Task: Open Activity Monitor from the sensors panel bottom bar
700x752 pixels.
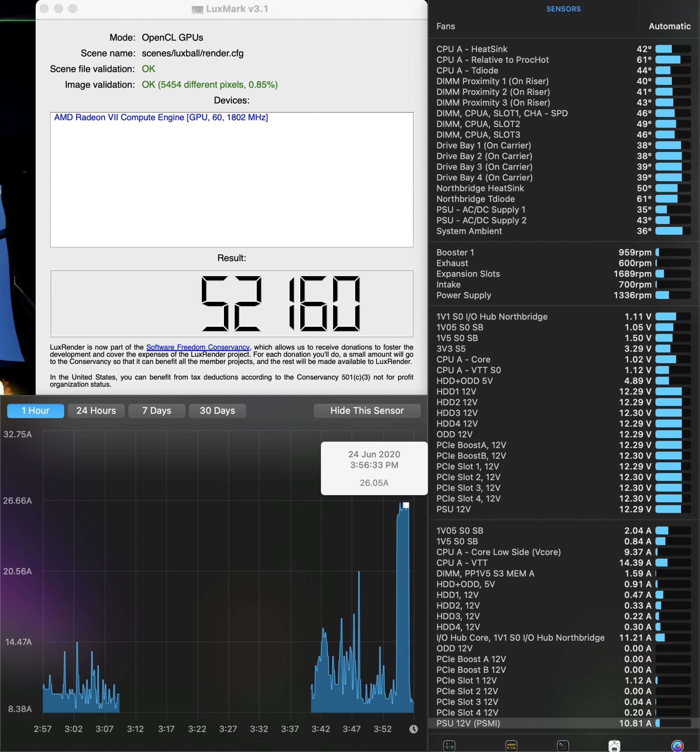Action: (449, 746)
